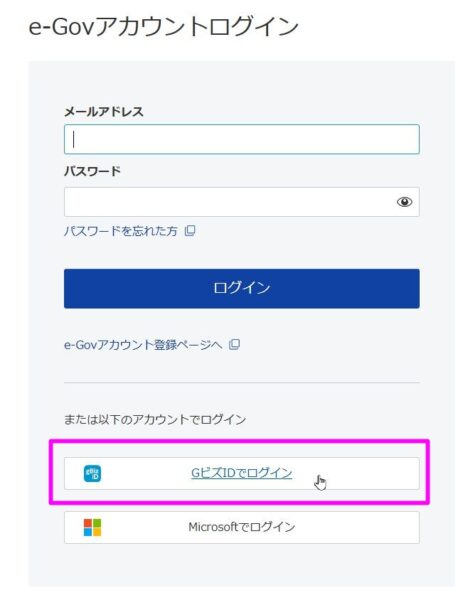Choose the Microsoftでログイン button text
The image size is (468, 600).
tap(242, 527)
